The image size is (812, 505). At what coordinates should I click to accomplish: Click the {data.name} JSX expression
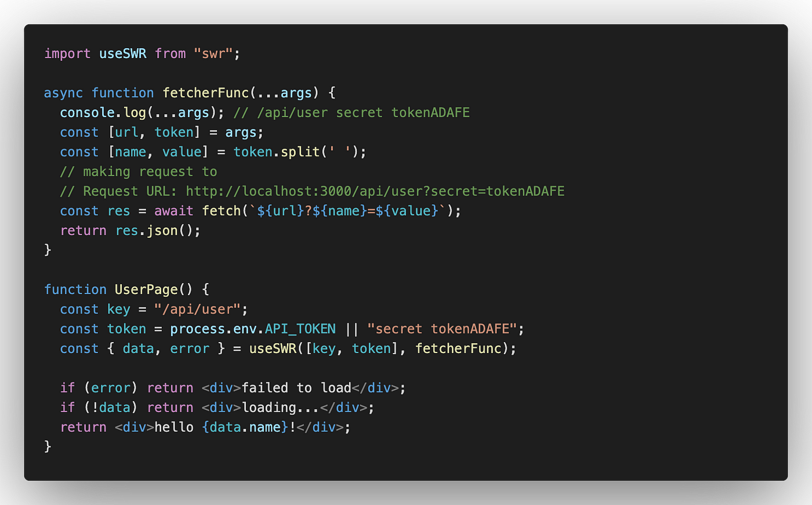pyautogui.click(x=245, y=427)
